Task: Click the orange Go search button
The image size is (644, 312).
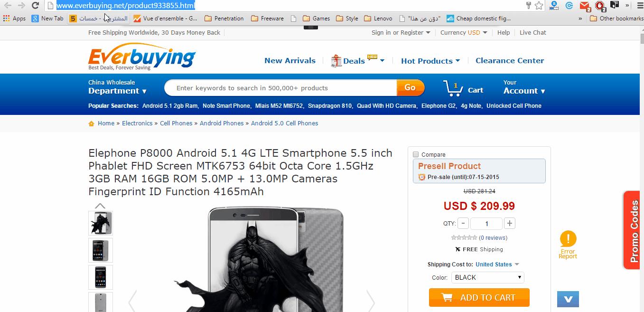Action: [x=411, y=87]
